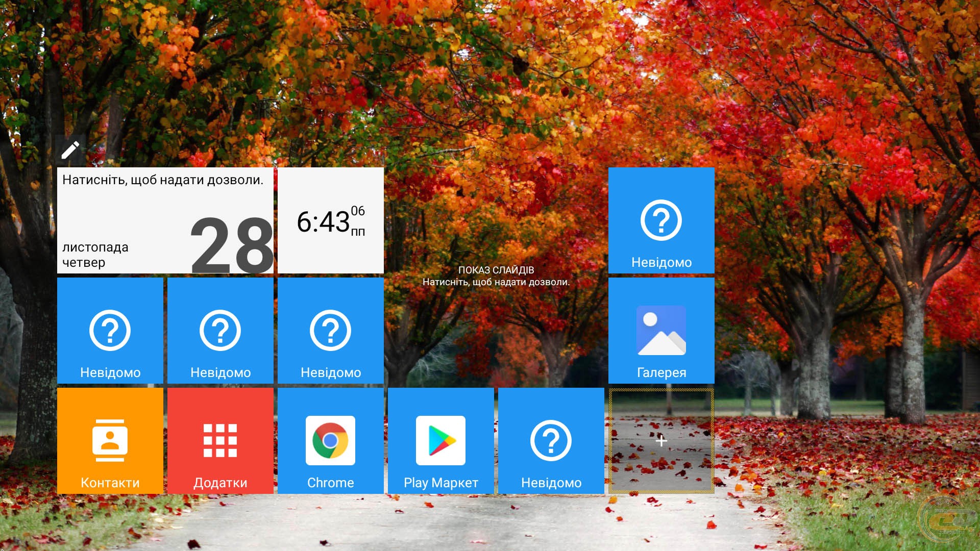The image size is (980, 551).
Task: Click the Невідомо tile next to Play Маркет
Action: 551,440
